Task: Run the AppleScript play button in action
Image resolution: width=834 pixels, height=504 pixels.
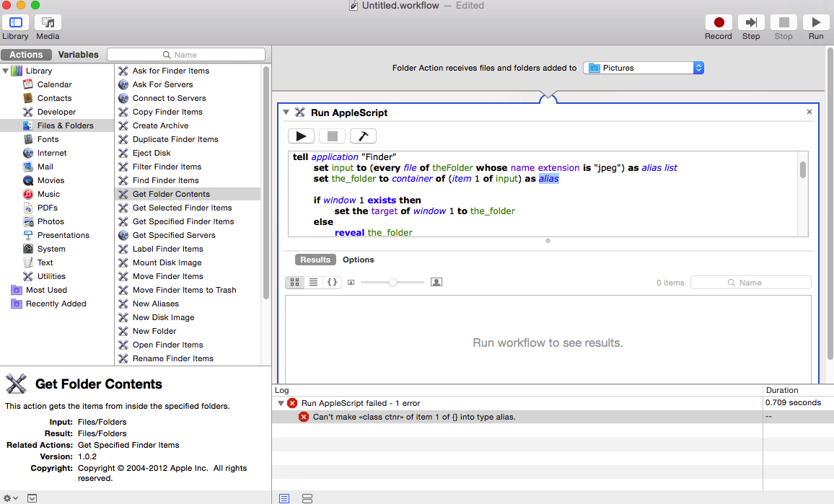Action: click(x=301, y=136)
